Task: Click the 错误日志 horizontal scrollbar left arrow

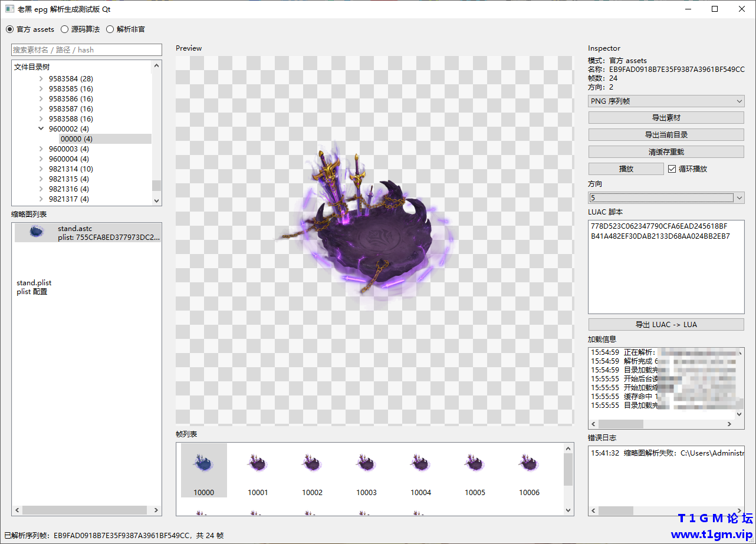Action: [x=594, y=510]
